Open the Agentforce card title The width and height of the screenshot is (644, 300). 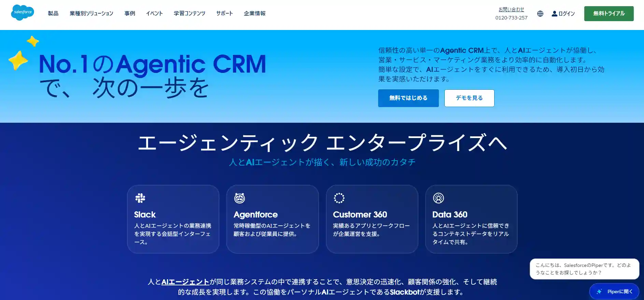pyautogui.click(x=256, y=214)
